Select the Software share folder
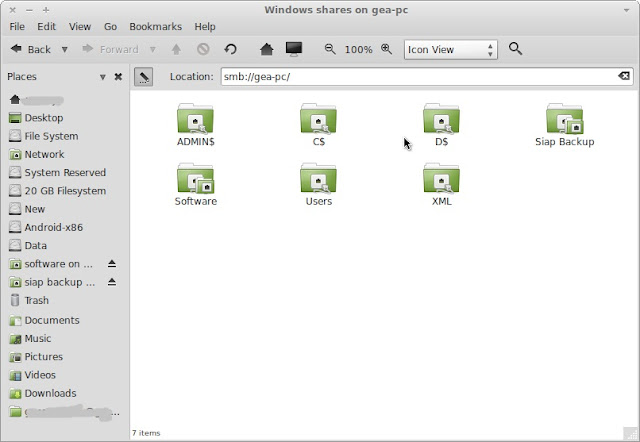 pos(196,184)
